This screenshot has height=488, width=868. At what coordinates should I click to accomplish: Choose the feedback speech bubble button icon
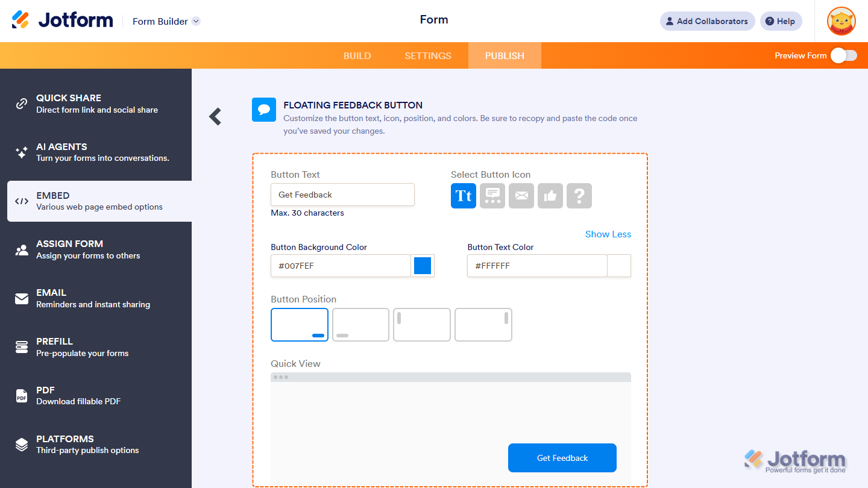[492, 195]
